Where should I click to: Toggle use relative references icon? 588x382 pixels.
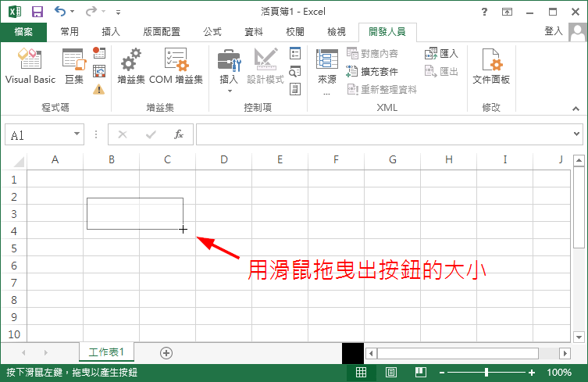pyautogui.click(x=99, y=71)
